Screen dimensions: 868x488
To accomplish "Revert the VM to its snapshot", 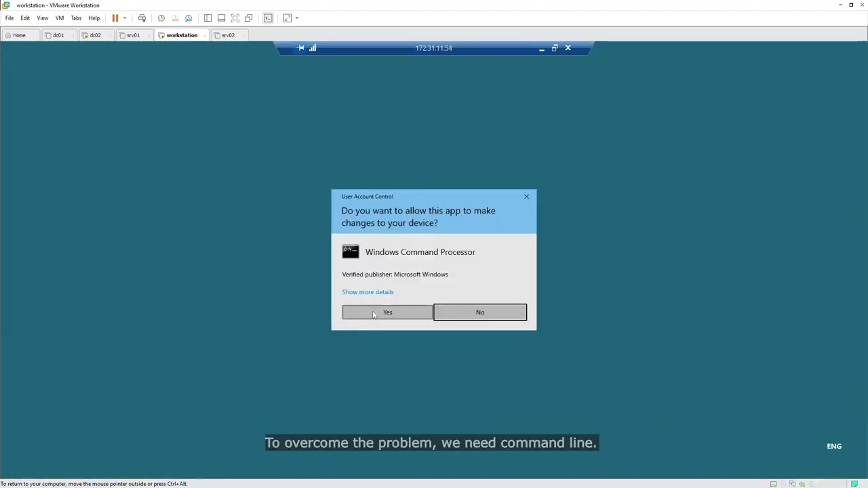I will click(175, 18).
